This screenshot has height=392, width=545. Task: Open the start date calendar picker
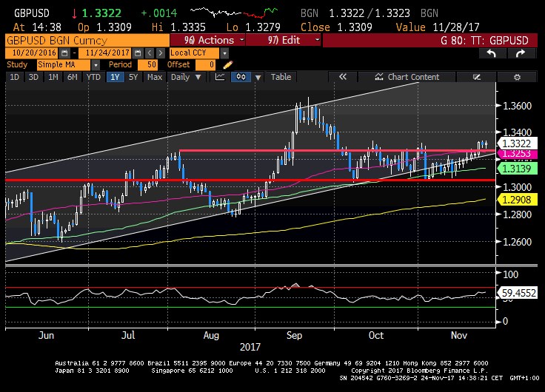64,53
